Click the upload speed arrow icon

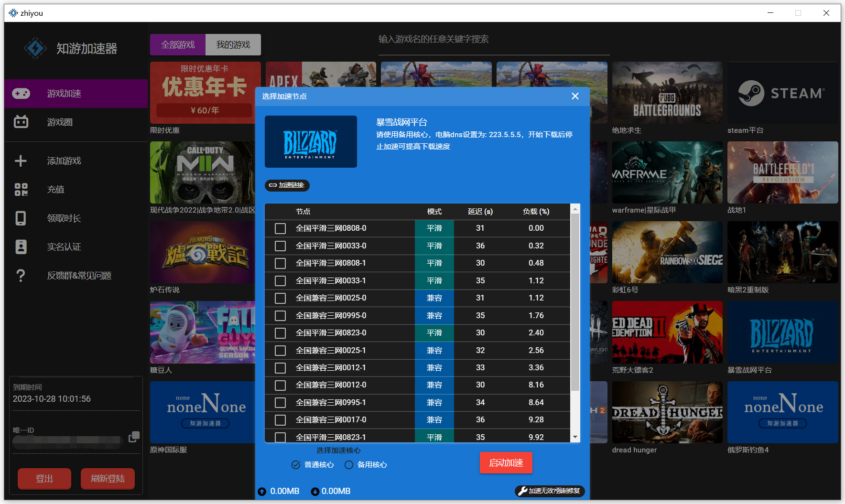point(262,492)
